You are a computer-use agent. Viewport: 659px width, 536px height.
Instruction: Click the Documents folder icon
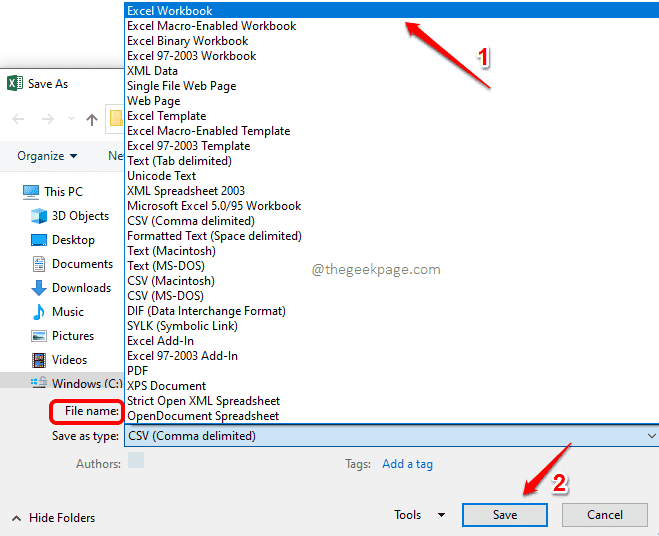pos(39,264)
